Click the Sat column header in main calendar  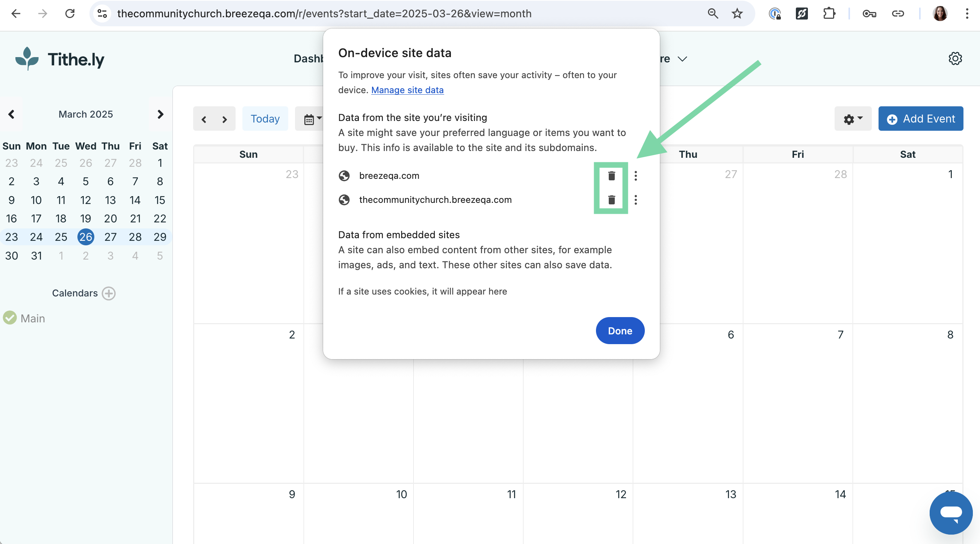tap(908, 154)
